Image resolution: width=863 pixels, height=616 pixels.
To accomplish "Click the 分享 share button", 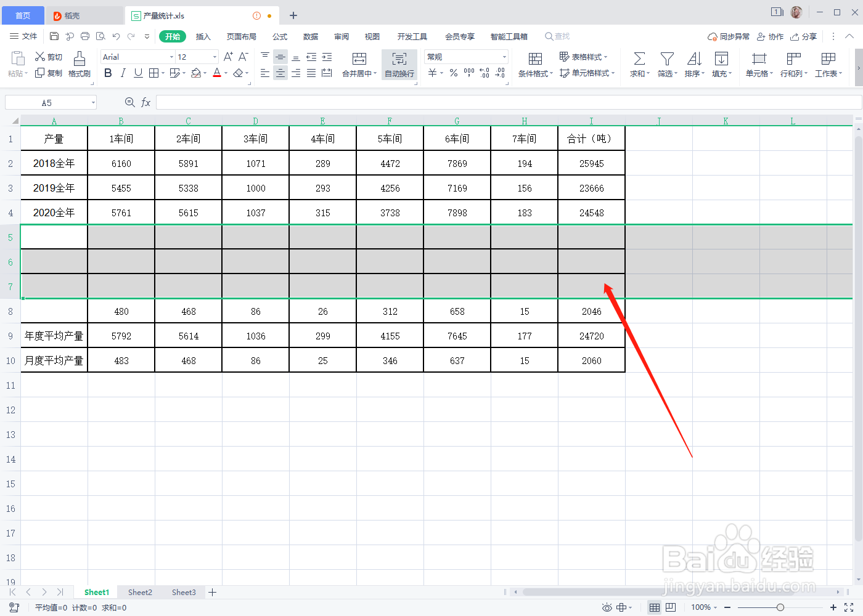I will coord(804,36).
